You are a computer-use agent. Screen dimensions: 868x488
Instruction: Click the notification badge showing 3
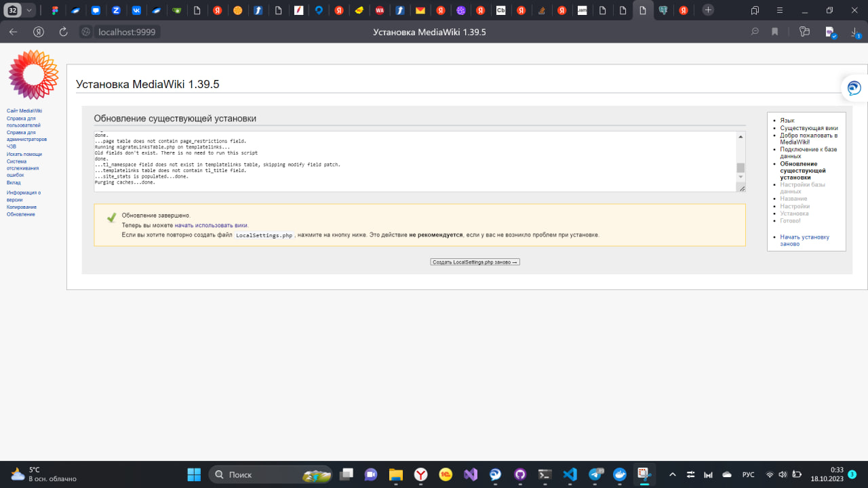852,474
